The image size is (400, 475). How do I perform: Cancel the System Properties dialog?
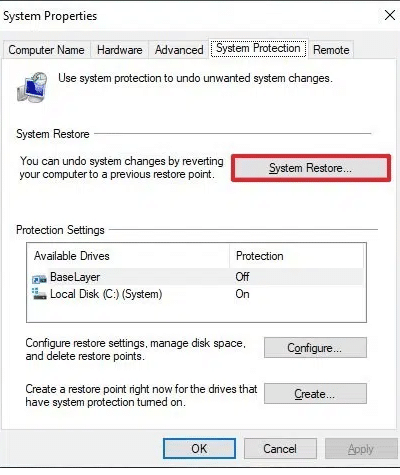tap(280, 449)
